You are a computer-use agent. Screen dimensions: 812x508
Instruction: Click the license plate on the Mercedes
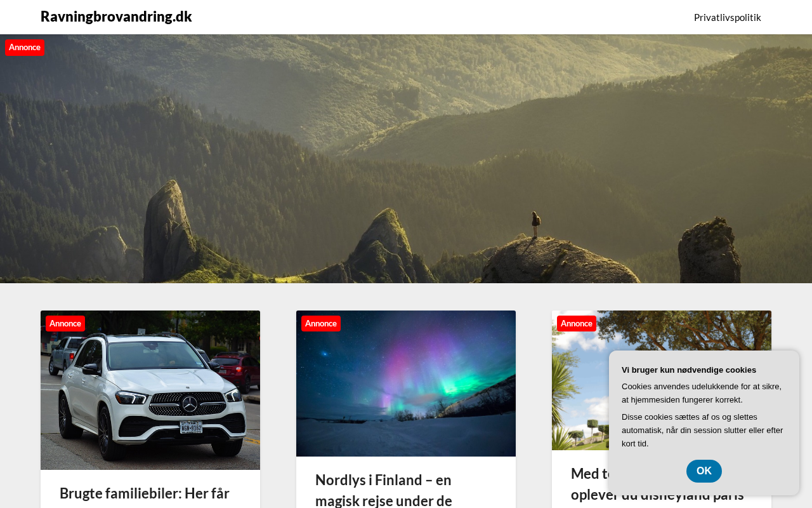pyautogui.click(x=191, y=427)
